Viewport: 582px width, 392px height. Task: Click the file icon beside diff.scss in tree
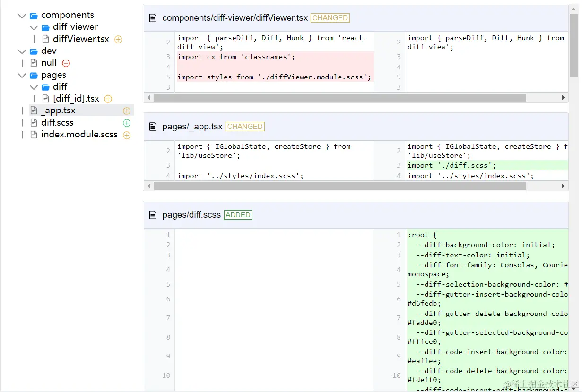pos(34,123)
